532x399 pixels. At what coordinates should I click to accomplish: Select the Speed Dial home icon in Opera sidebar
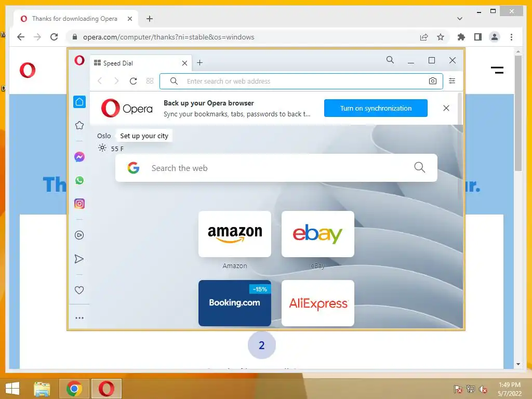(x=79, y=102)
